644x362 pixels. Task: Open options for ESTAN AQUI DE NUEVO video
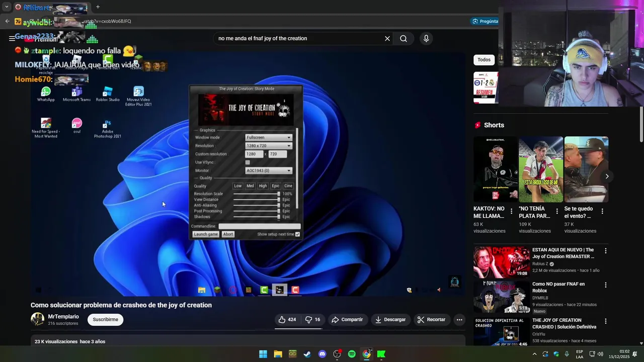(x=605, y=250)
